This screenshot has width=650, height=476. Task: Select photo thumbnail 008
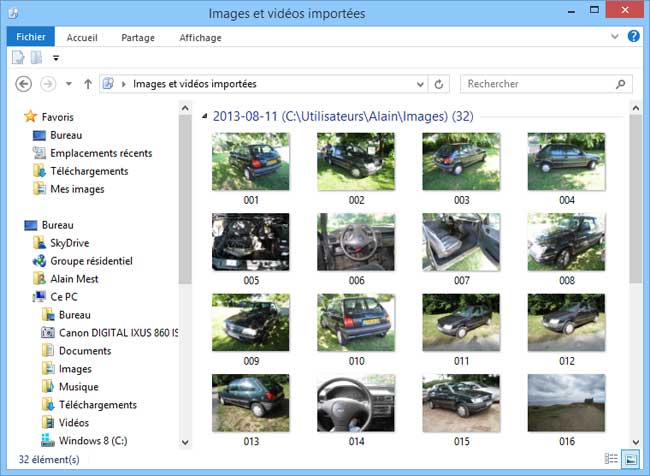tap(567, 242)
